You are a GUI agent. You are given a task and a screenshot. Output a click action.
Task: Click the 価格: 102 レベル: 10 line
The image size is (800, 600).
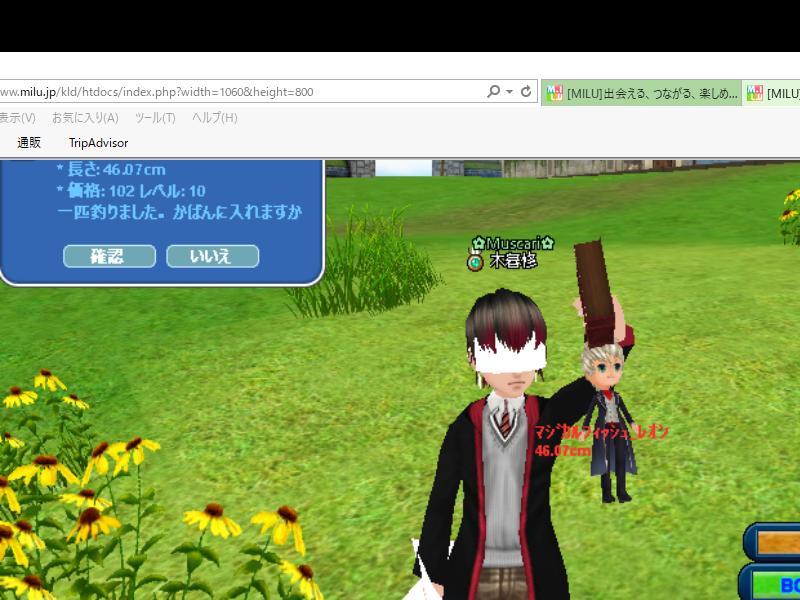(131, 191)
